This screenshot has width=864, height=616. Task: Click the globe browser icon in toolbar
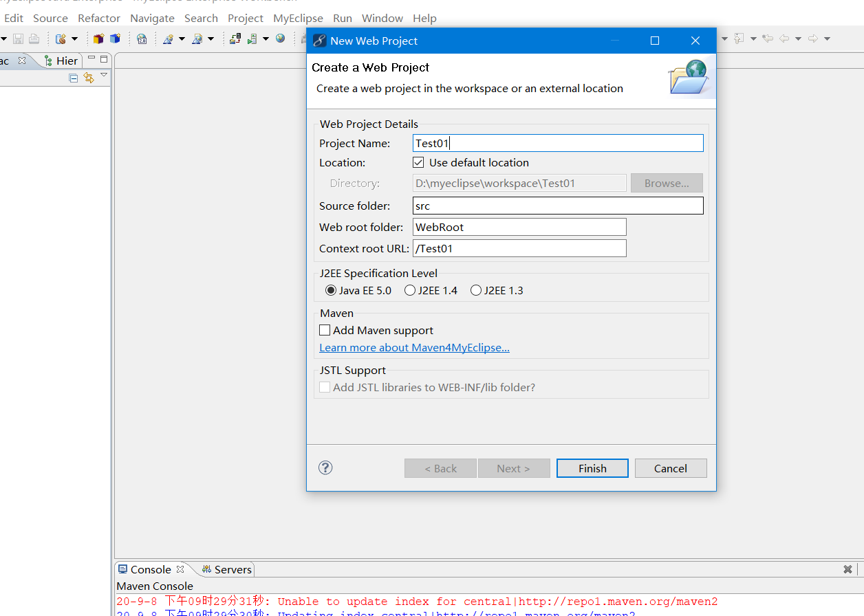point(280,39)
